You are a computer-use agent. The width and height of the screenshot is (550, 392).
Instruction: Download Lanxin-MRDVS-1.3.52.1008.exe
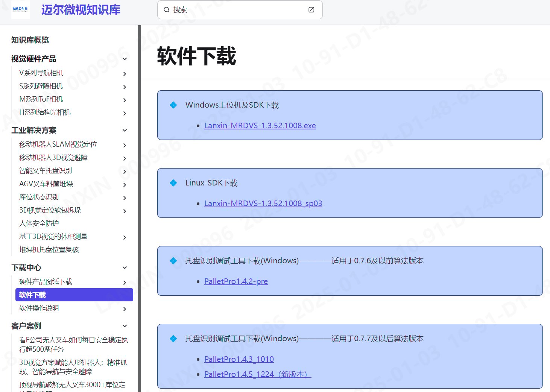[x=260, y=126]
